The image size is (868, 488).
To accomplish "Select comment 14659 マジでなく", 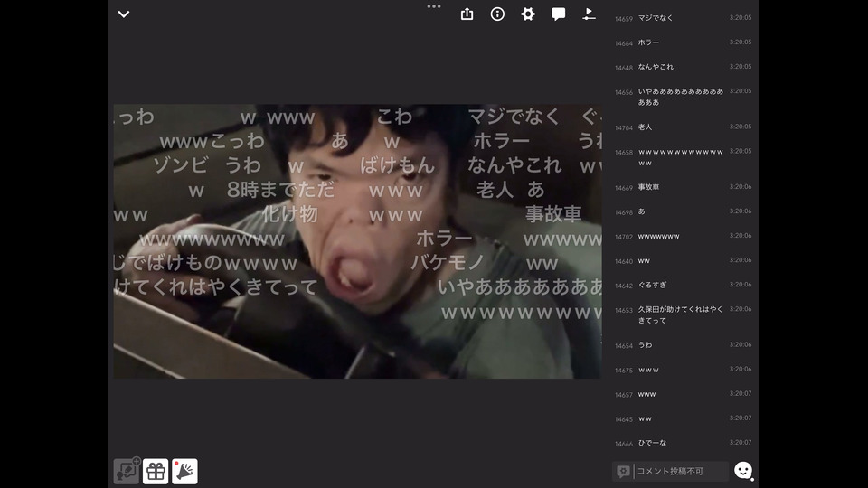I will (x=684, y=18).
